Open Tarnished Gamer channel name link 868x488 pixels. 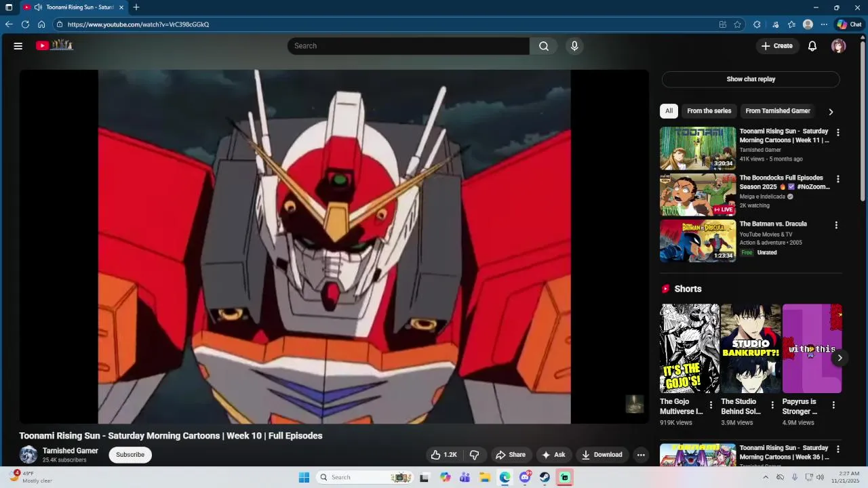coord(71,451)
